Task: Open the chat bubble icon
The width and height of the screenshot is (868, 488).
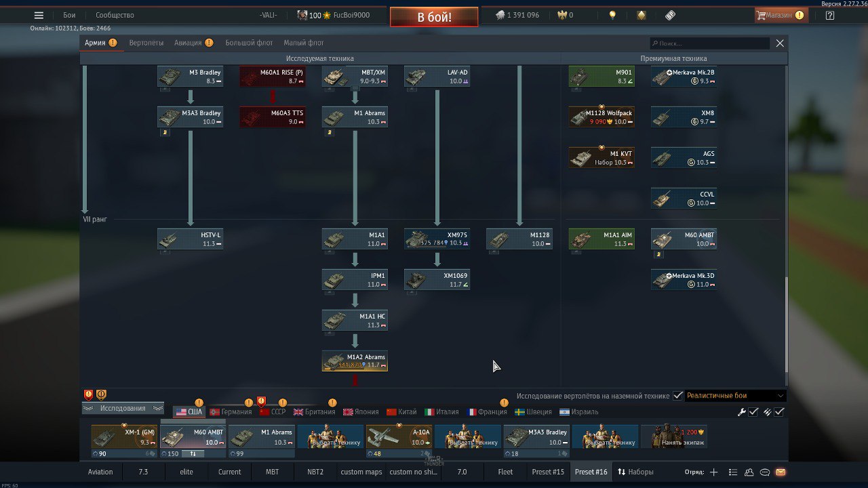Action: click(765, 472)
